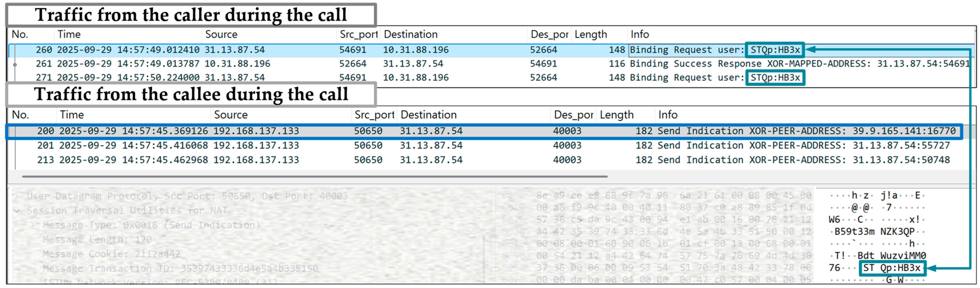The height and width of the screenshot is (288, 980).
Task: Collapse Session Traversal Utilities for NAT node
Action: click(17, 211)
